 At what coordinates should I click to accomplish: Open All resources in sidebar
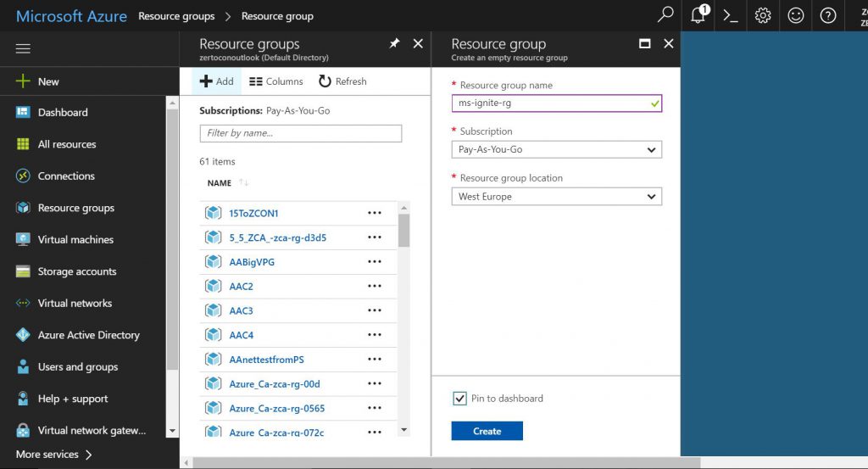click(67, 144)
